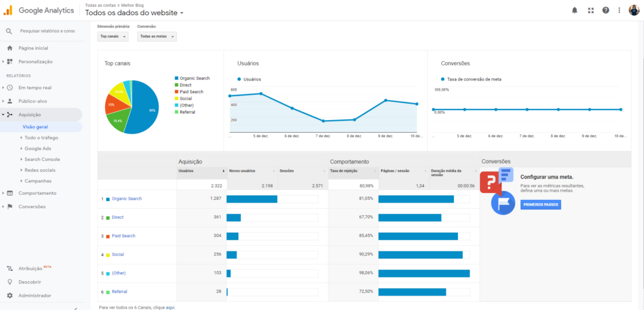Open the Referral channel link
Image resolution: width=644 pixels, height=310 pixels.
click(119, 292)
